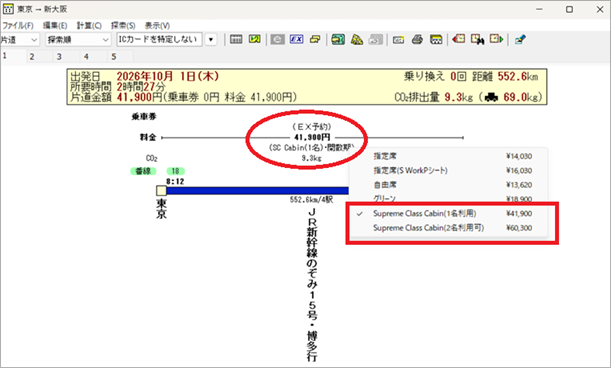The width and height of the screenshot is (611, 368).
Task: Click the 乗り換え 0回 summary text
Action: pyautogui.click(x=435, y=76)
